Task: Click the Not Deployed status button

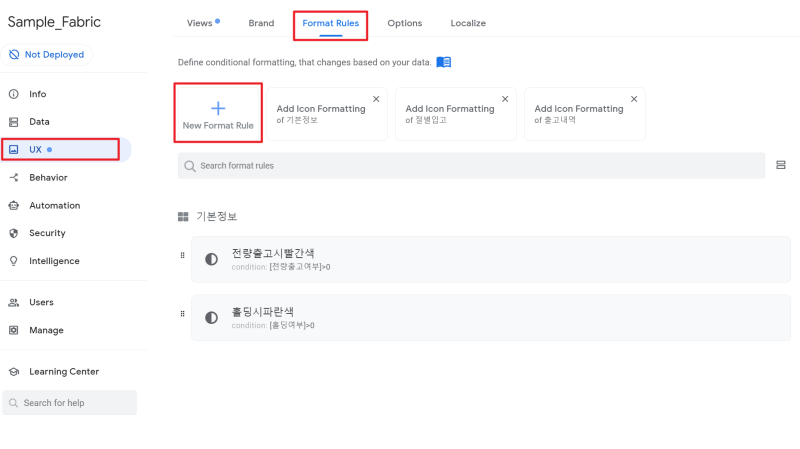Action: pyautogui.click(x=46, y=55)
